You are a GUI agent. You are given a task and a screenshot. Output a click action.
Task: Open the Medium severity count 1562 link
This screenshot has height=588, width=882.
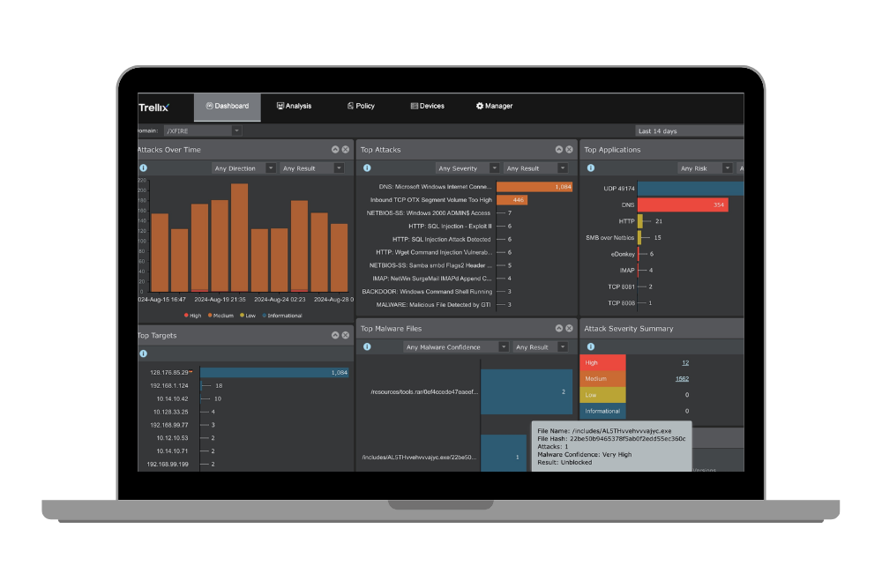pyautogui.click(x=682, y=379)
